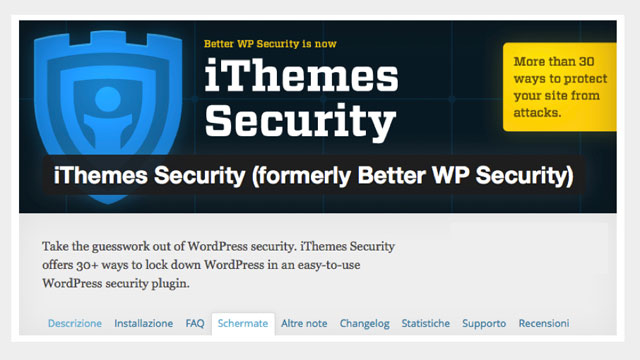Open the Descrizione tab

75,324
